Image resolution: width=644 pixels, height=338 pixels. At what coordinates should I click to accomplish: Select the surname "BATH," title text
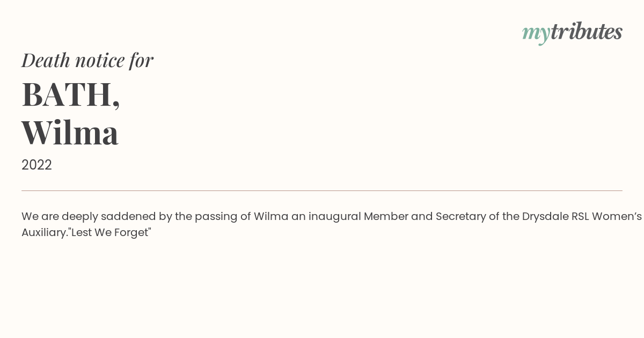70,95
